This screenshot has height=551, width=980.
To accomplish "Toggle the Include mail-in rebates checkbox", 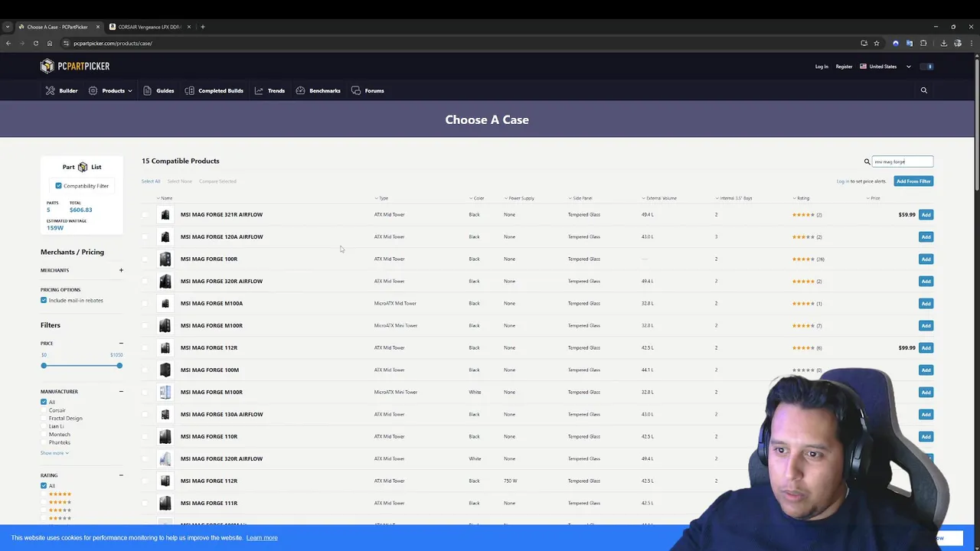I will [44, 300].
